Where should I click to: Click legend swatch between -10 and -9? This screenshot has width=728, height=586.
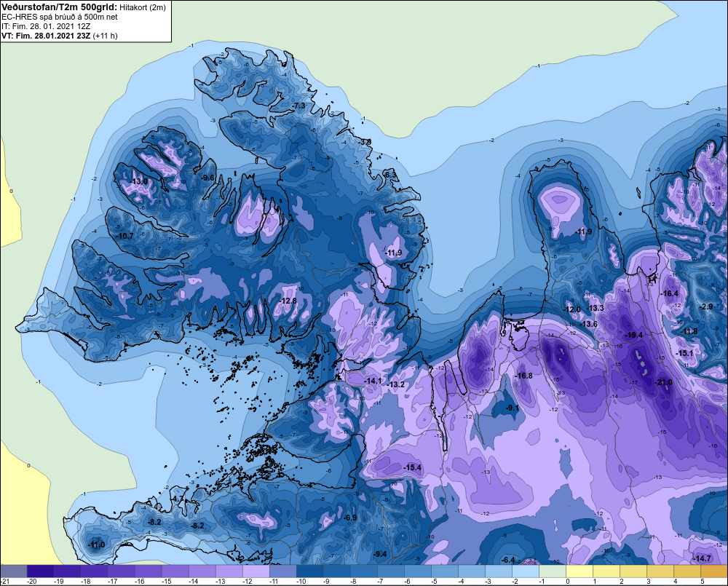(x=309, y=571)
